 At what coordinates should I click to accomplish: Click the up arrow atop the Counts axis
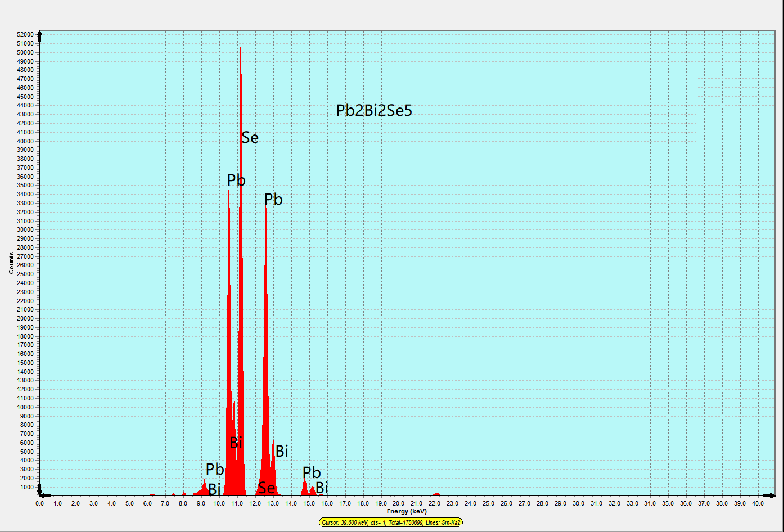pyautogui.click(x=39, y=35)
